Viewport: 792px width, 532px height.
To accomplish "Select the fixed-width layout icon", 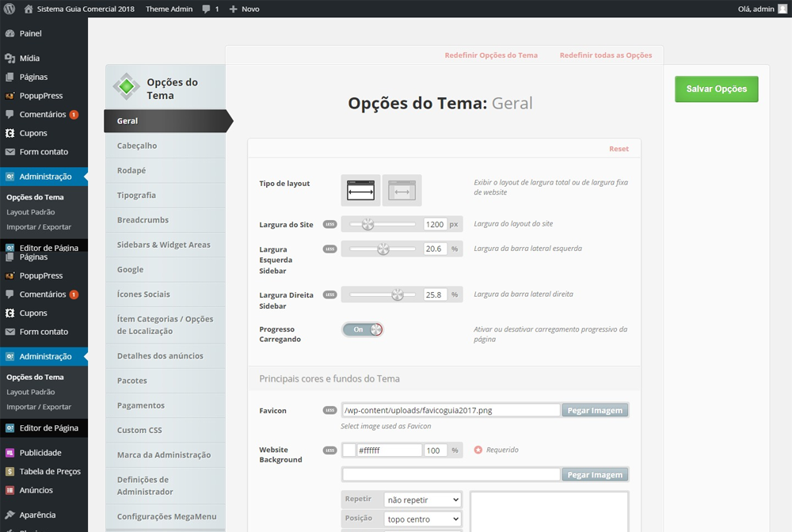I will click(402, 191).
